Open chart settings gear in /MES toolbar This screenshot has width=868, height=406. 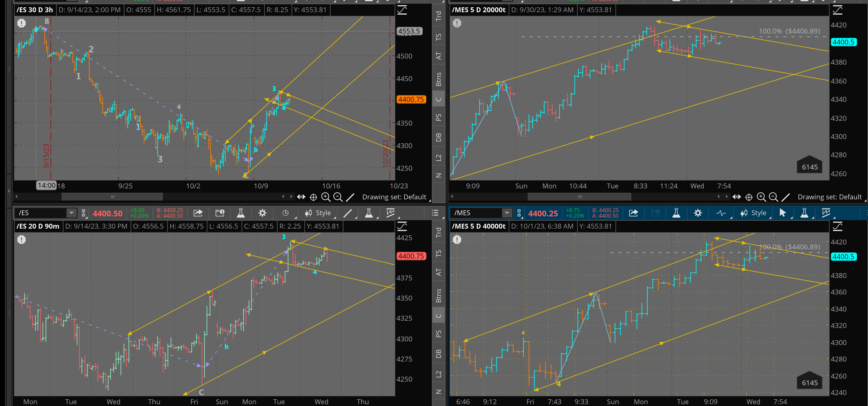(698, 213)
